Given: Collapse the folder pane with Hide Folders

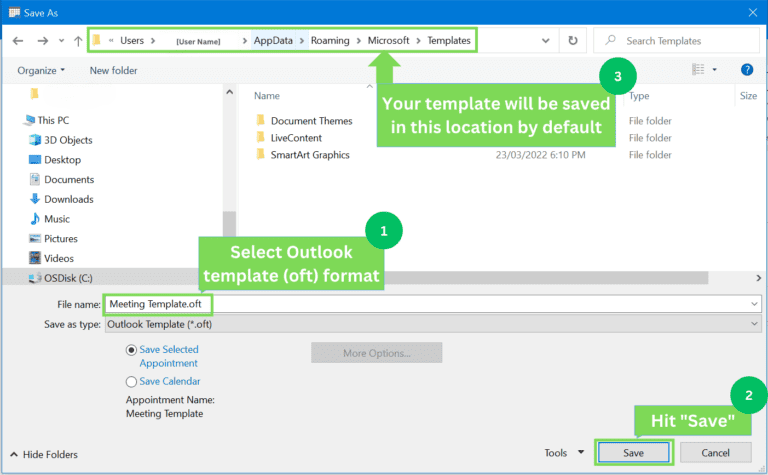Looking at the screenshot, I should point(44,453).
